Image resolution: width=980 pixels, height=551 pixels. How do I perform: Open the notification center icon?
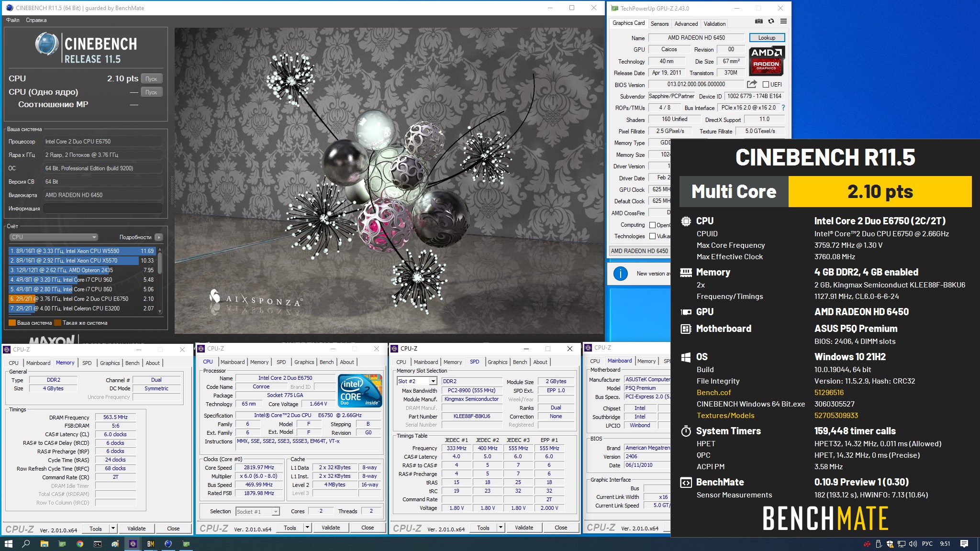(964, 544)
